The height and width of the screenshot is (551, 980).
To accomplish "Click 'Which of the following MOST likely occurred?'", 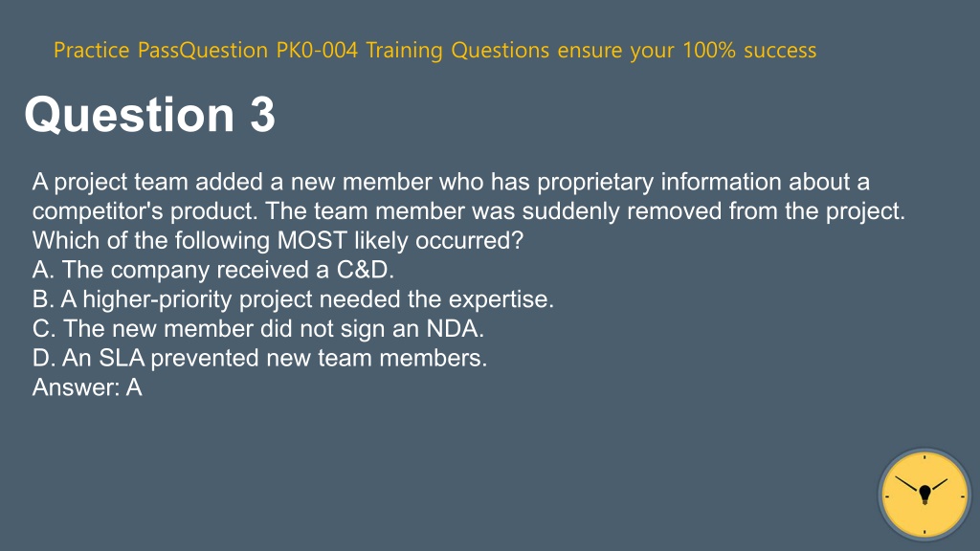I will click(278, 240).
